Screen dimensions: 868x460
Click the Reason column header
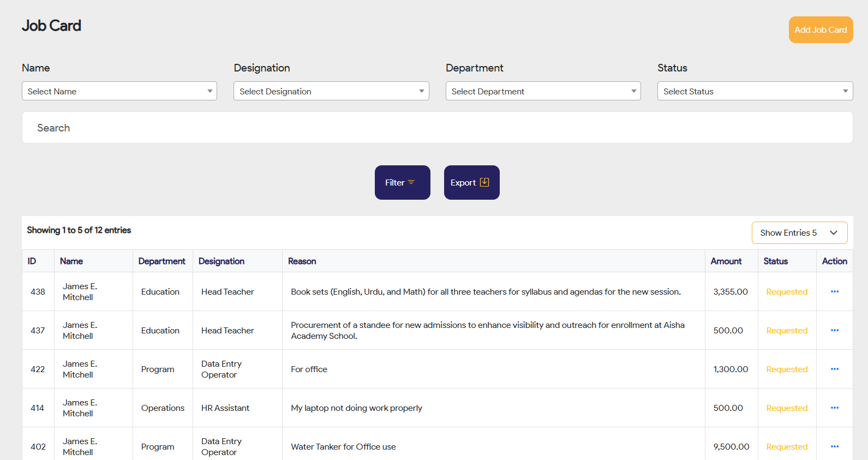pyautogui.click(x=302, y=261)
